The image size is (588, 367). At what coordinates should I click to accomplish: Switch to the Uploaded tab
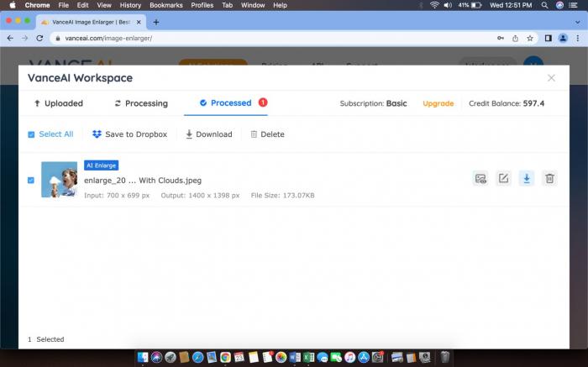tap(59, 103)
